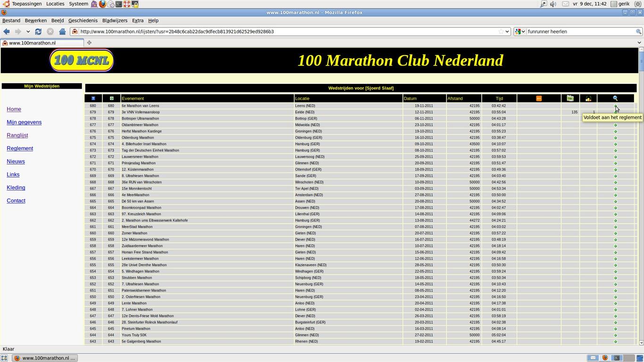The width and height of the screenshot is (644, 362).
Task: Open the gerik user menu
Action: point(620,4)
